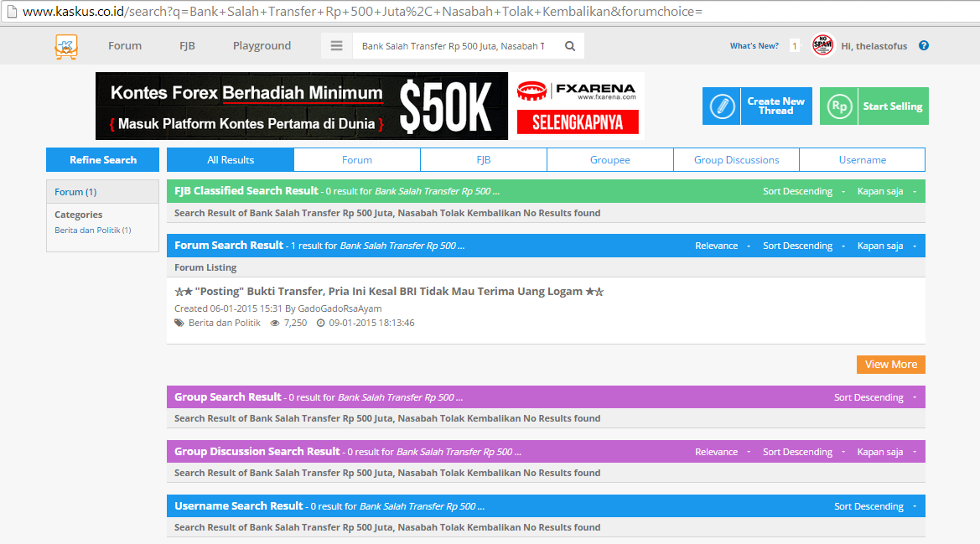Screen dimensions: 980x544
Task: Open Kapan saja dropdown in Forum Search Result
Action: (886, 246)
